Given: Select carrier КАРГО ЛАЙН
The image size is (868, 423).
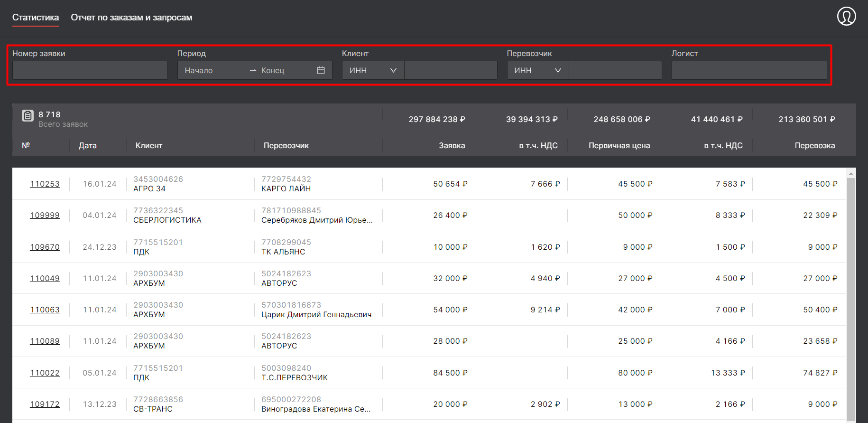Looking at the screenshot, I should click(286, 188).
